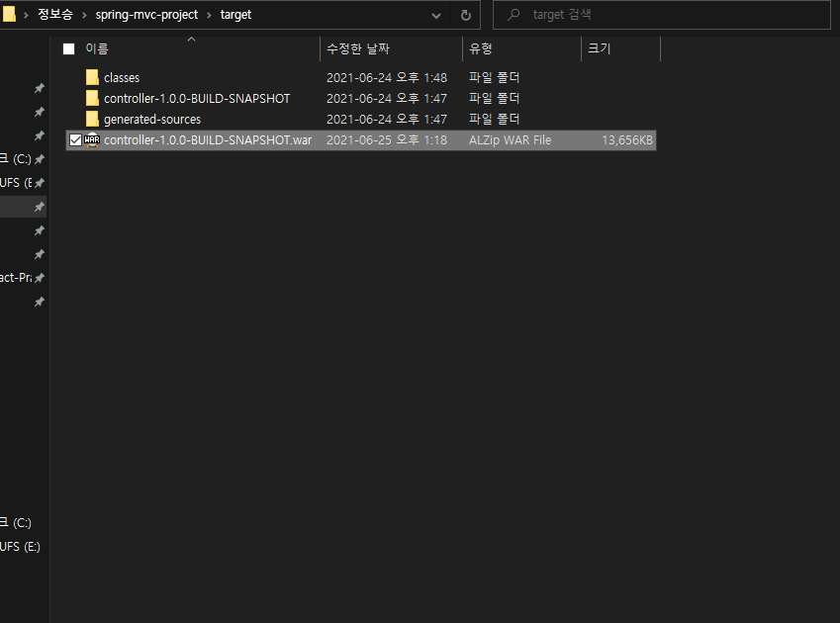This screenshot has width=840, height=623.
Task: Click the pin icon beside UFS (E:)
Action: point(38,182)
